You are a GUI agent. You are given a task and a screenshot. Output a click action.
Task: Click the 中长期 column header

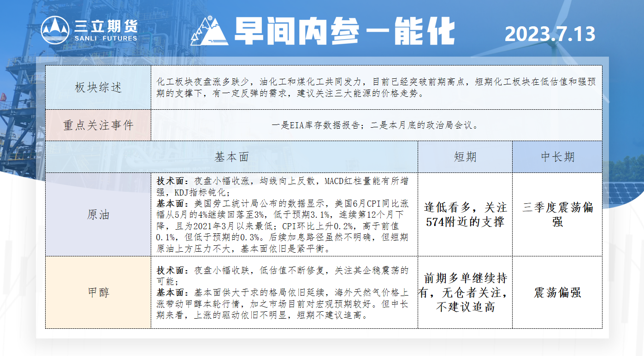[x=557, y=157]
